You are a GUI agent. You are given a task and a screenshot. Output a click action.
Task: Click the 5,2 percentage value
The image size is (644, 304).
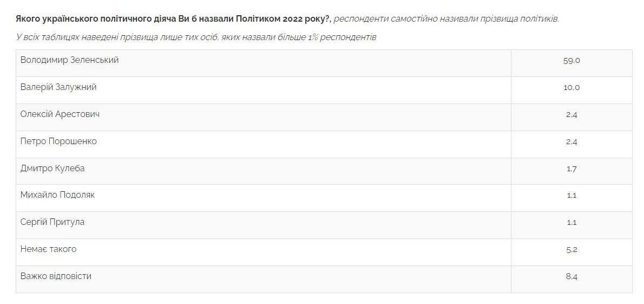571,250
